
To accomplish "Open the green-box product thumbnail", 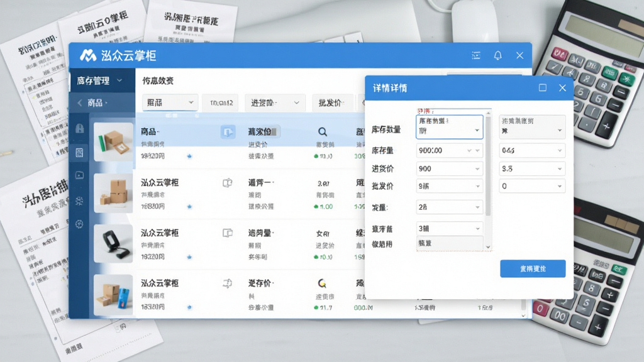I will [113, 141].
